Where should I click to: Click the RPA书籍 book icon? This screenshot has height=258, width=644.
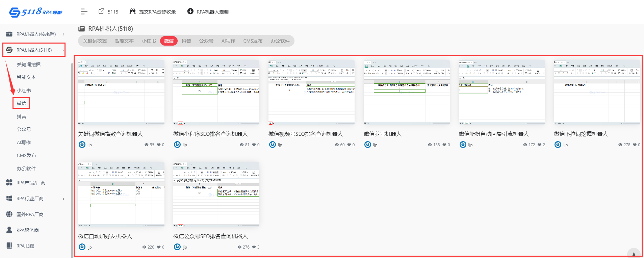click(9, 246)
